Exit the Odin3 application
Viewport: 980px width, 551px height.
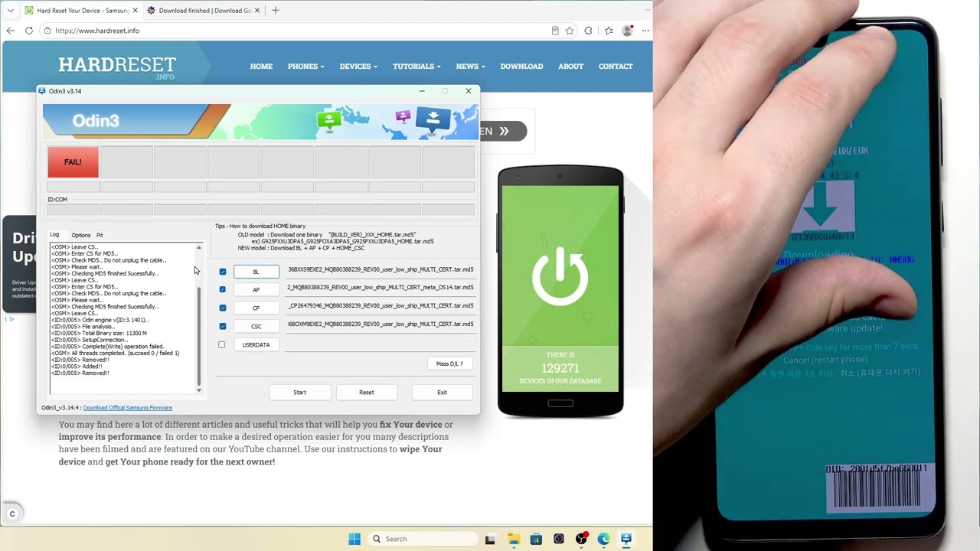click(442, 393)
